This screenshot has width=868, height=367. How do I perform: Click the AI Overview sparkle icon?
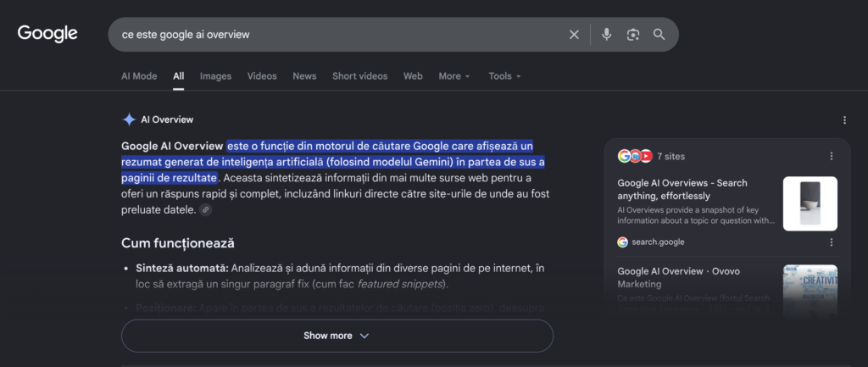click(129, 120)
